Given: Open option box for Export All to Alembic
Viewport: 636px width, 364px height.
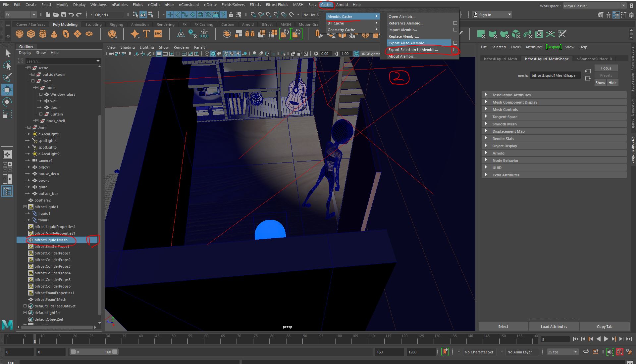Looking at the screenshot, I should coord(455,43).
